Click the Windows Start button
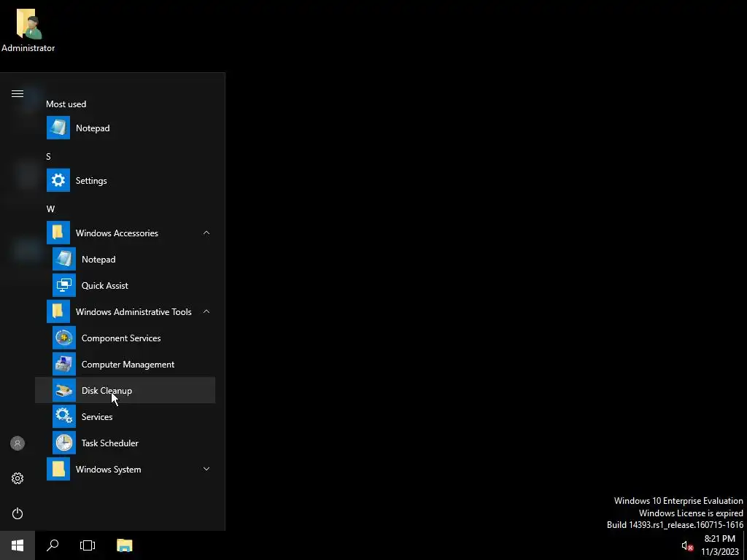The image size is (747, 560). pos(18,545)
